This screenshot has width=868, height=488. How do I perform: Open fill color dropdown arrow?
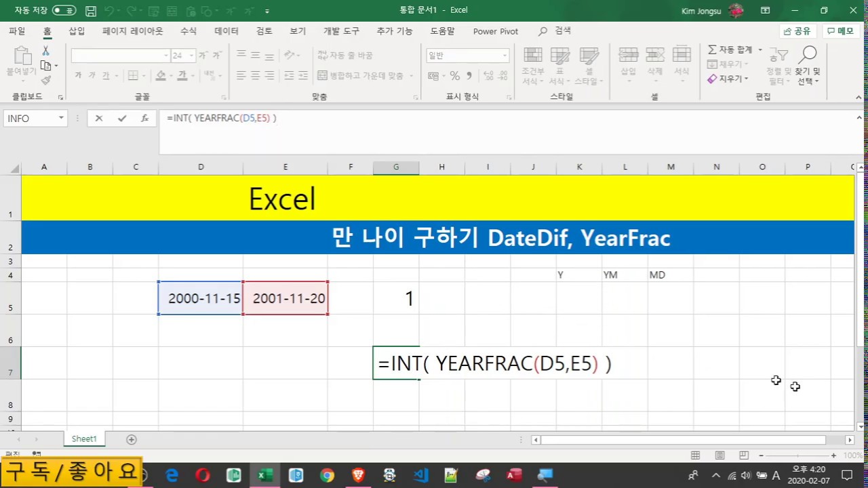tap(172, 76)
